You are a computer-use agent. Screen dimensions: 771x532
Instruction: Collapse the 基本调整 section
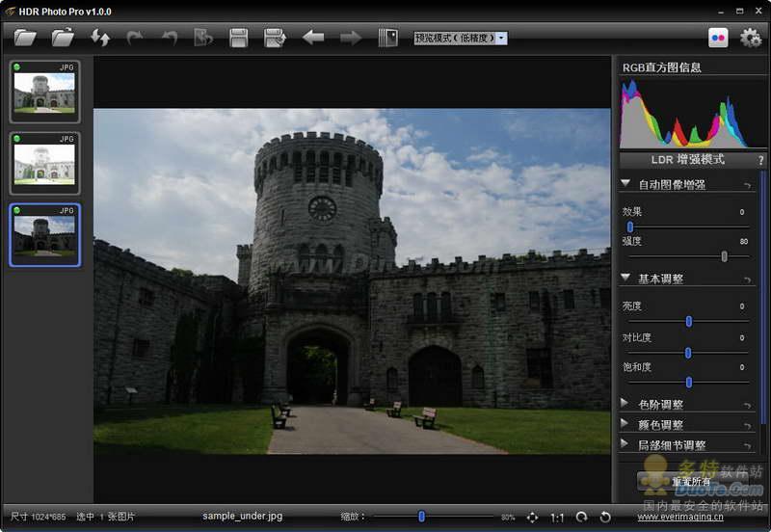(625, 278)
